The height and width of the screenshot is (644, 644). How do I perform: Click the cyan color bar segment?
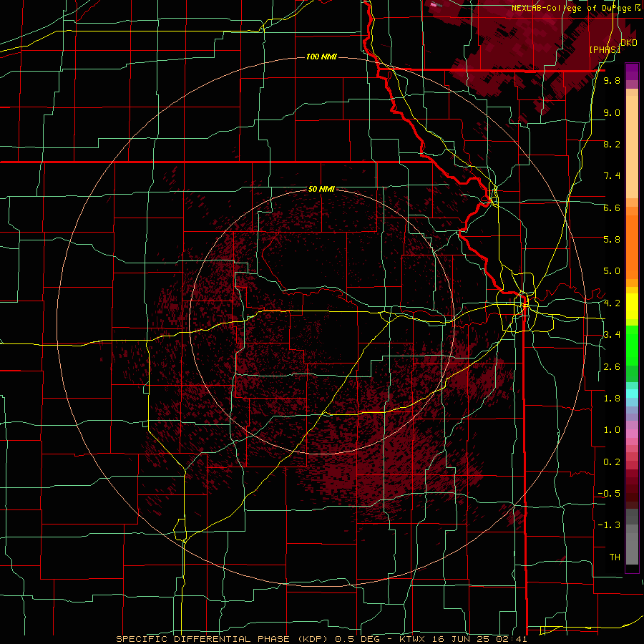pos(632,394)
